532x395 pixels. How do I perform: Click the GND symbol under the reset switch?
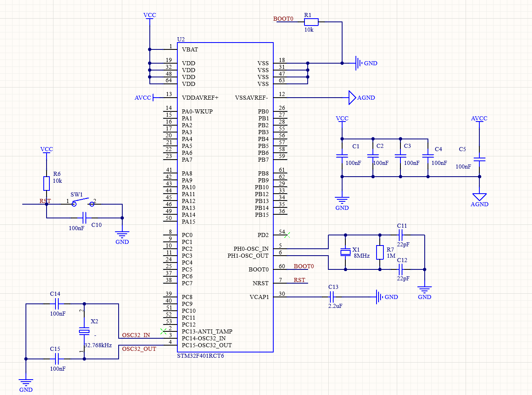click(x=122, y=235)
